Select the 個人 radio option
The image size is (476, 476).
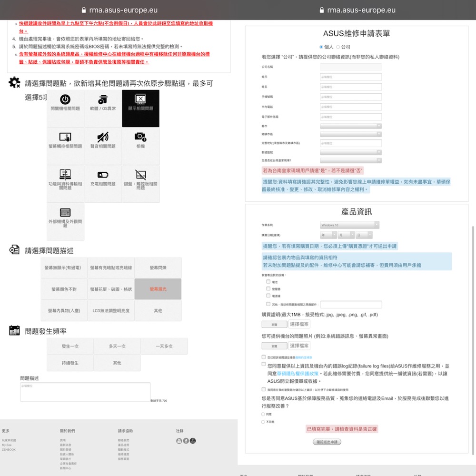[x=321, y=47]
